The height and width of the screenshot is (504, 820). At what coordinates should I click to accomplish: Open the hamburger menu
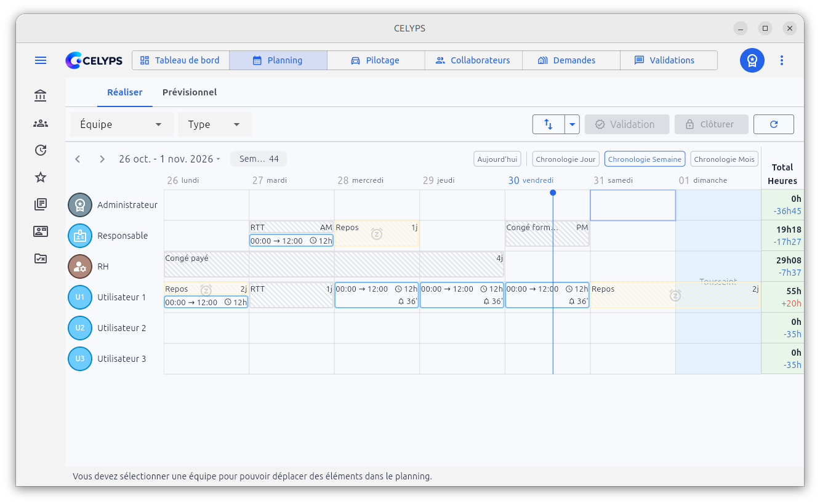[41, 60]
